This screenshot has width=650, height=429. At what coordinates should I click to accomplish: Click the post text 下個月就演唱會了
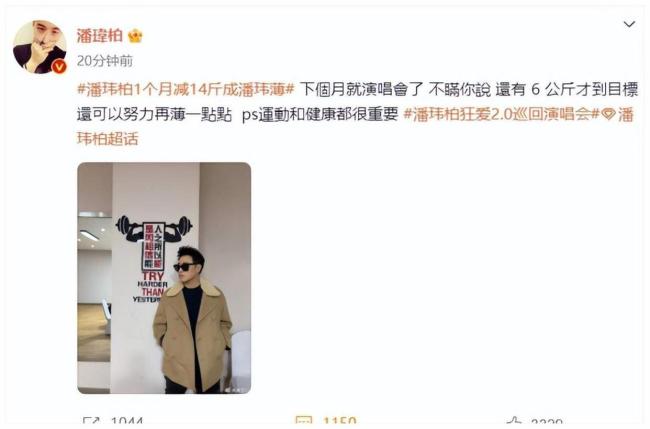pyautogui.click(x=361, y=89)
